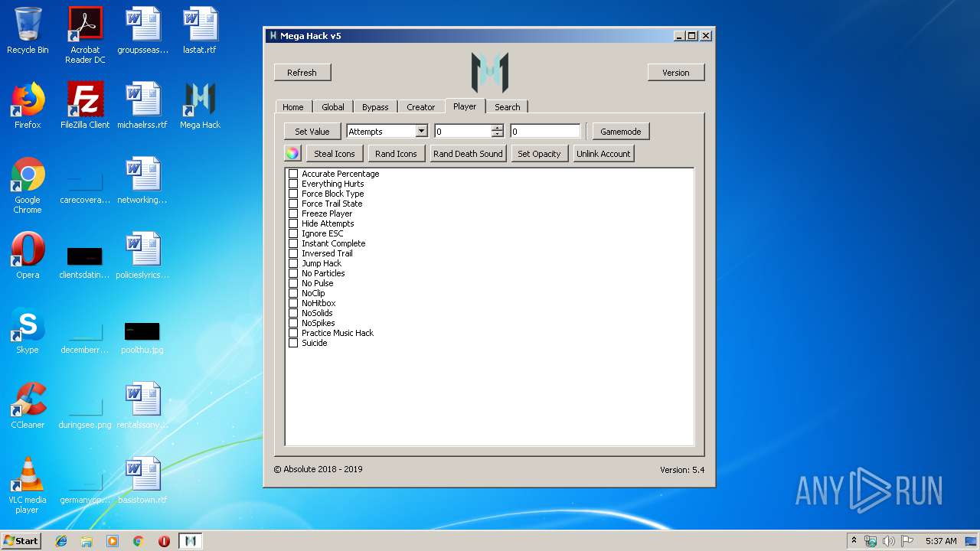Show hidden system tray icons
Screen dimensions: 980x551
tap(854, 541)
